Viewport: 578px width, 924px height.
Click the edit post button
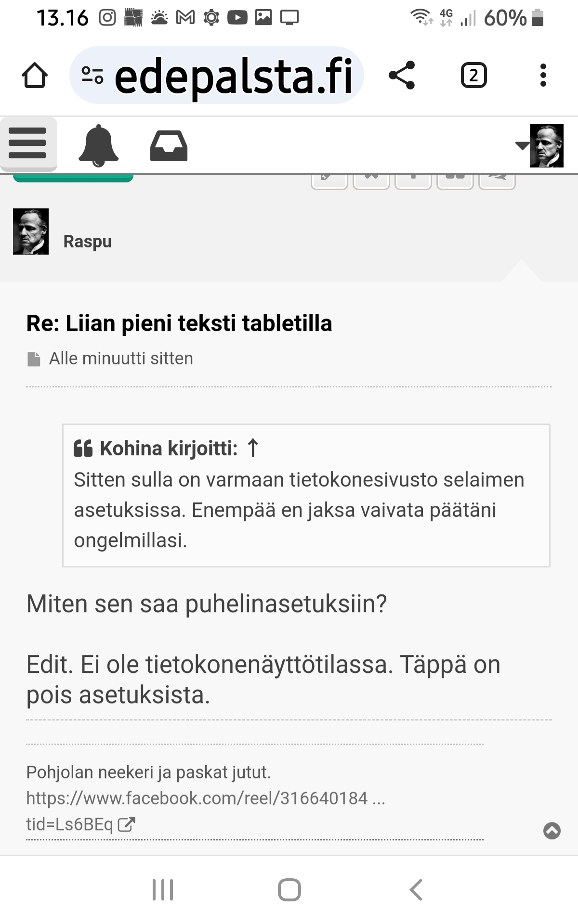click(x=329, y=181)
